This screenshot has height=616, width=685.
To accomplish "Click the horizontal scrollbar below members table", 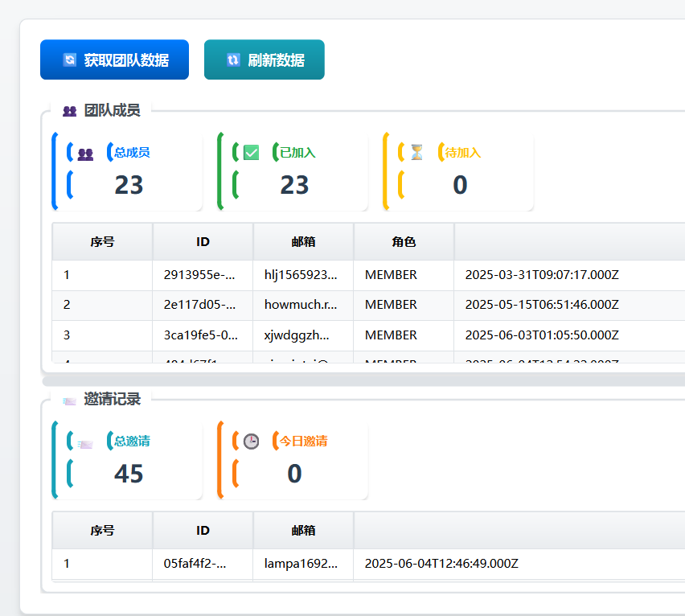I will tap(363, 381).
